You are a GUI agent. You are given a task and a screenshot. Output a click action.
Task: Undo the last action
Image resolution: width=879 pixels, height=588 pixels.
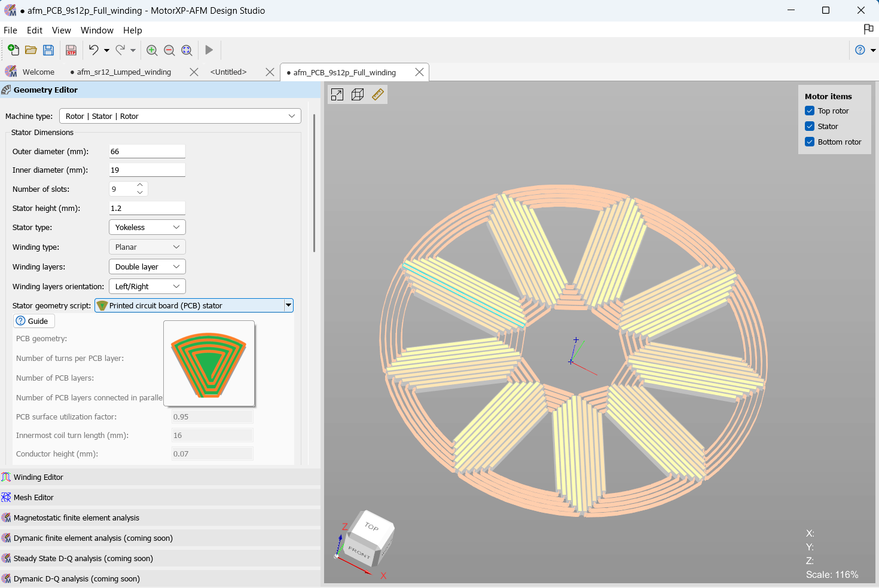pos(93,50)
